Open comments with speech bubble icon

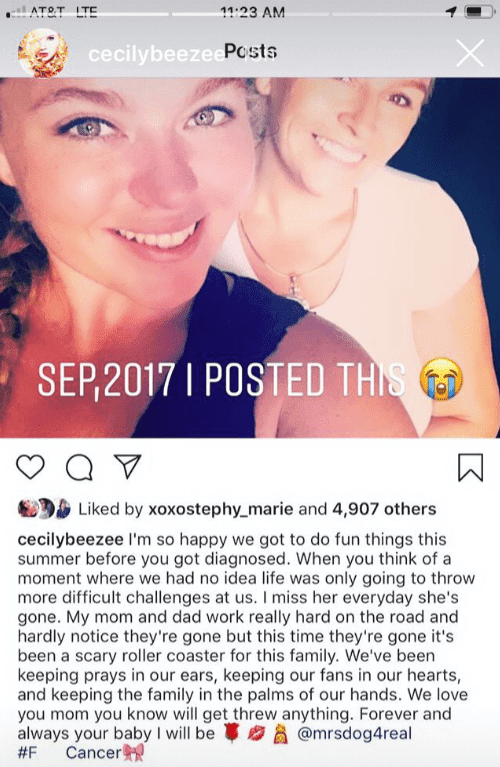pyautogui.click(x=79, y=468)
